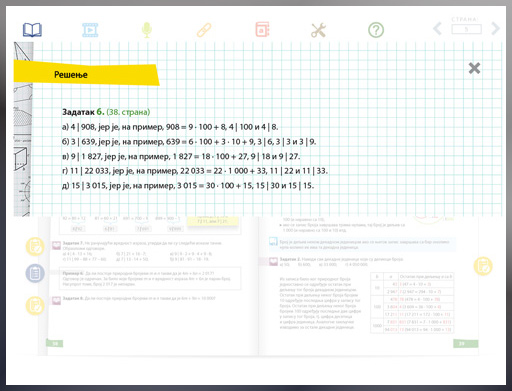
Task: Click the green page 38 label
Action: pos(54,343)
